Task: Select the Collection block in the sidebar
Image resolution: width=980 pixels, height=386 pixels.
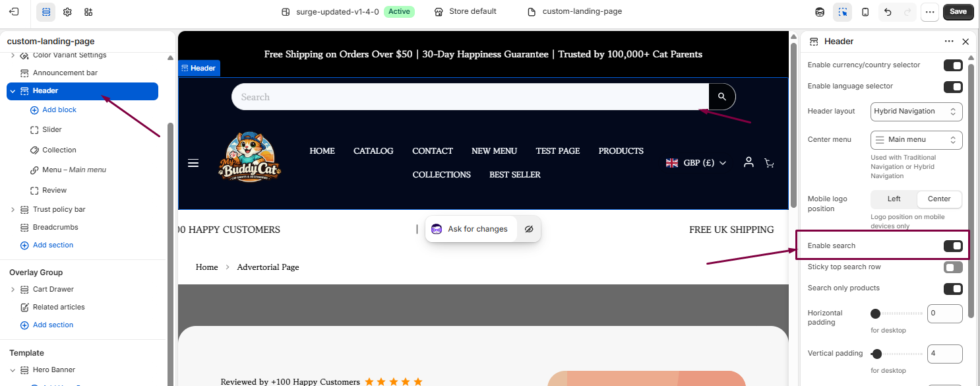Action: [59, 150]
